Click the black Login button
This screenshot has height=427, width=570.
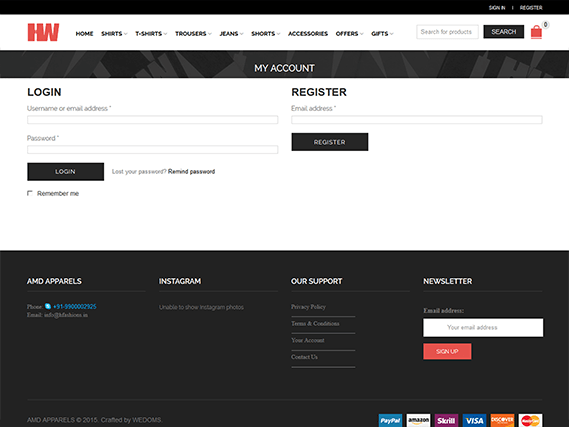[x=65, y=172]
